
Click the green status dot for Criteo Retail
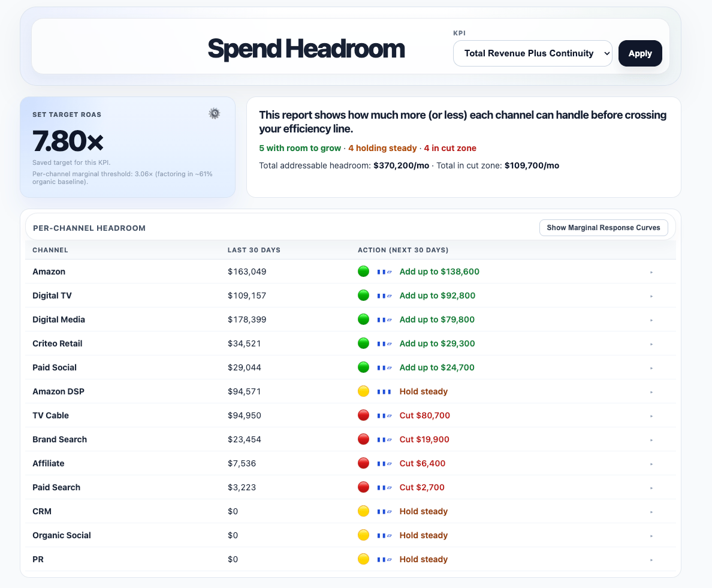coord(363,343)
